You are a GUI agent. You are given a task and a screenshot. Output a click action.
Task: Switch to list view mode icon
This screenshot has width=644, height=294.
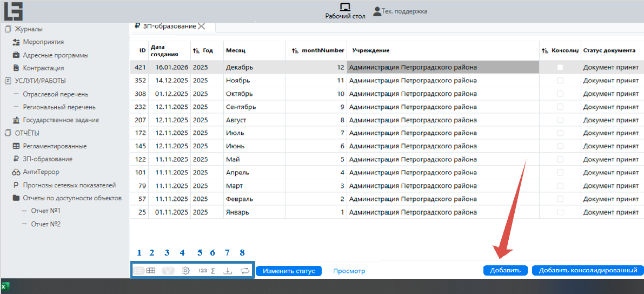138,271
